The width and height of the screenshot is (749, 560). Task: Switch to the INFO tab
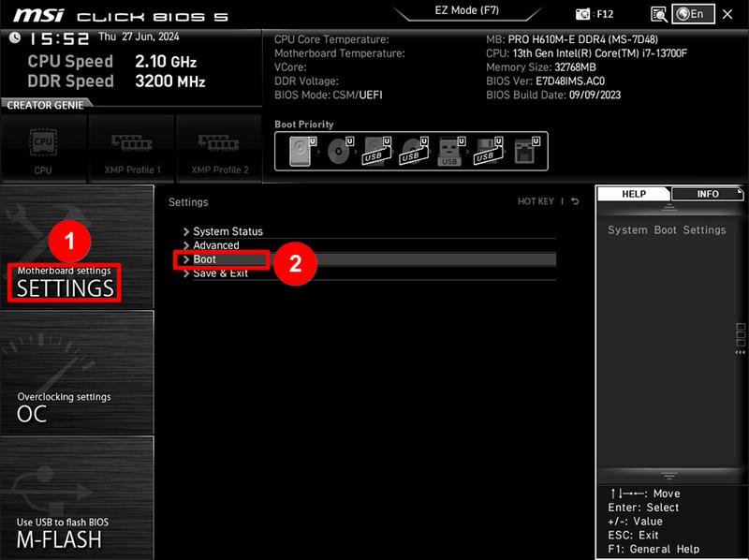tap(709, 194)
